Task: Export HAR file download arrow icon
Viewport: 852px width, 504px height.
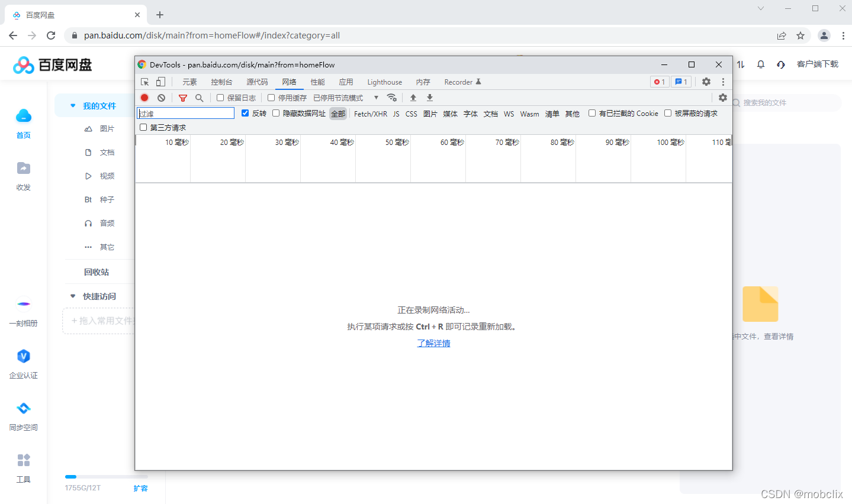Action: click(x=430, y=98)
